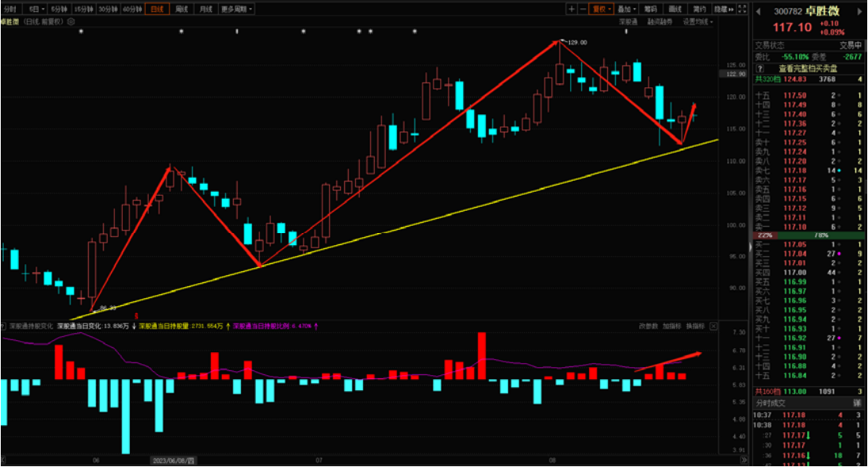
Task: Toggle the 深股通 indicator
Action: click(x=629, y=21)
